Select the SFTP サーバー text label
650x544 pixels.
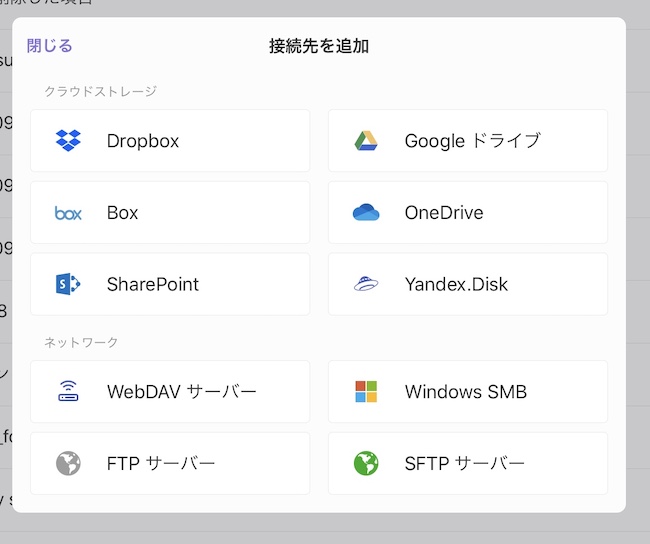(x=465, y=463)
